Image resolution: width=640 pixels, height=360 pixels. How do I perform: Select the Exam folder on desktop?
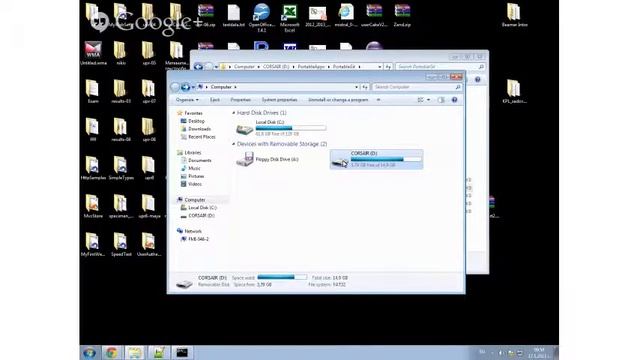(x=93, y=91)
